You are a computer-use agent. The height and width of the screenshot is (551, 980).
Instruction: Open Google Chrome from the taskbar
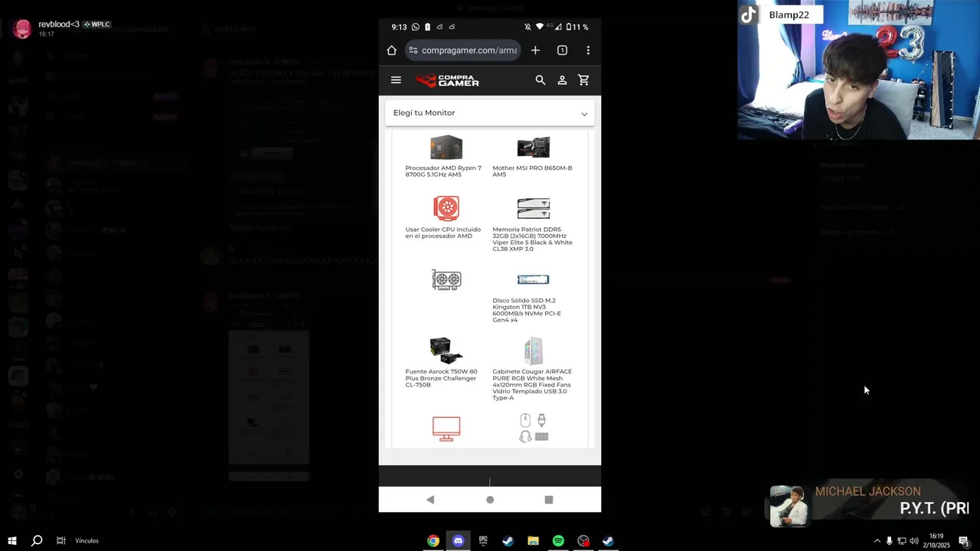pos(433,541)
